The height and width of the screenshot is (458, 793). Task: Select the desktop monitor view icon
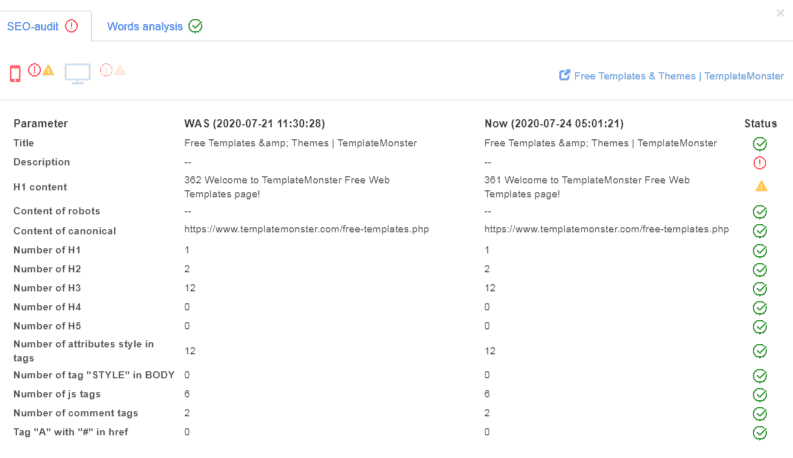(x=77, y=74)
